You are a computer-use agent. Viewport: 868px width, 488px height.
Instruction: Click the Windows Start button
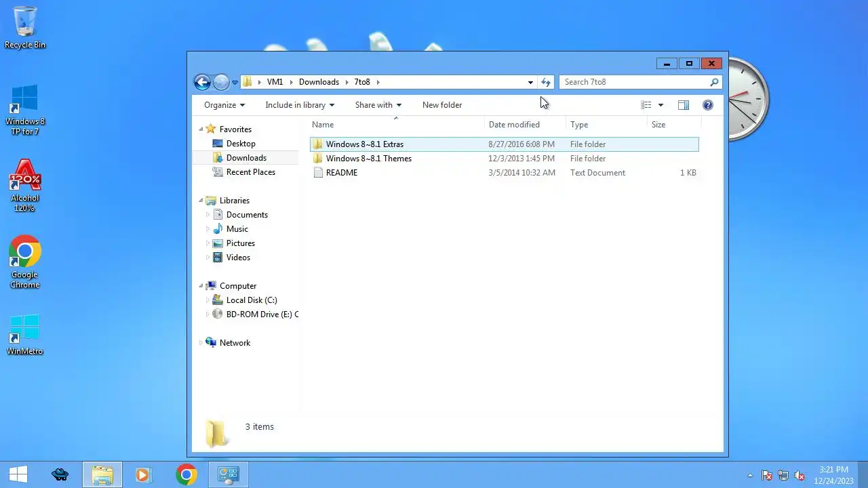tap(18, 474)
